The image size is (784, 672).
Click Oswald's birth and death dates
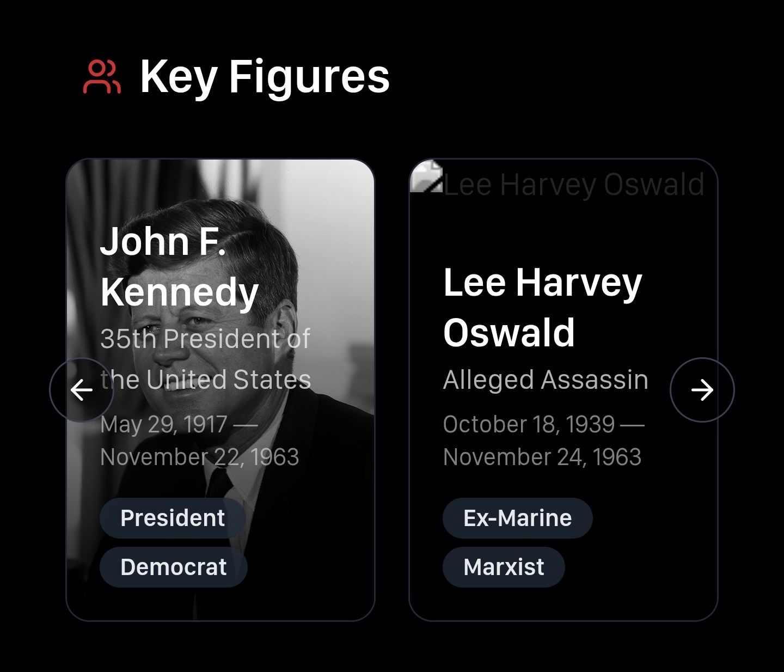click(x=544, y=440)
